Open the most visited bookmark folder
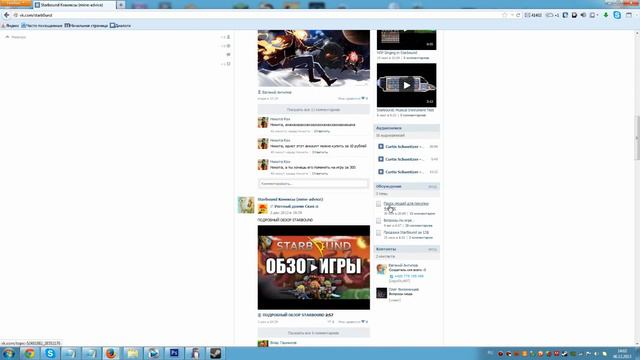The image size is (640, 360). click(42, 26)
